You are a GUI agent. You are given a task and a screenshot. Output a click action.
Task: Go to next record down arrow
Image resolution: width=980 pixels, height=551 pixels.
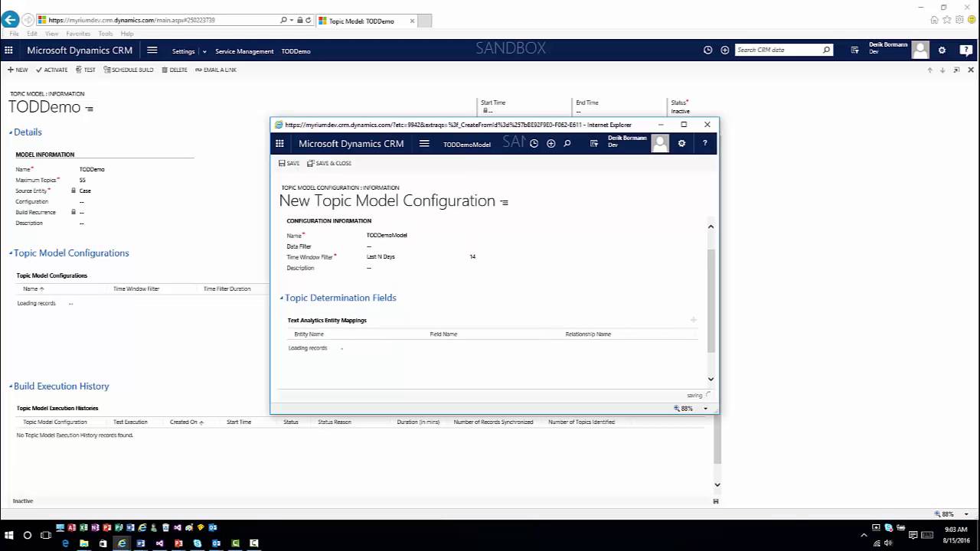point(942,70)
